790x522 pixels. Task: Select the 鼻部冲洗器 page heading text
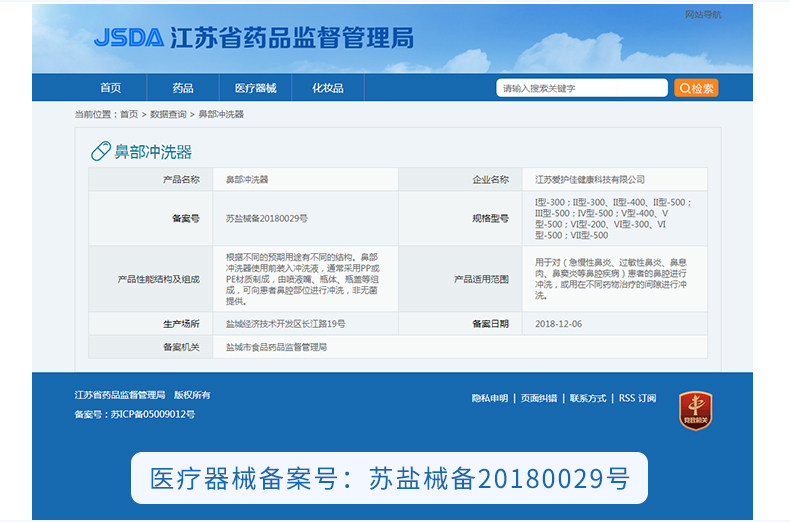[x=153, y=152]
